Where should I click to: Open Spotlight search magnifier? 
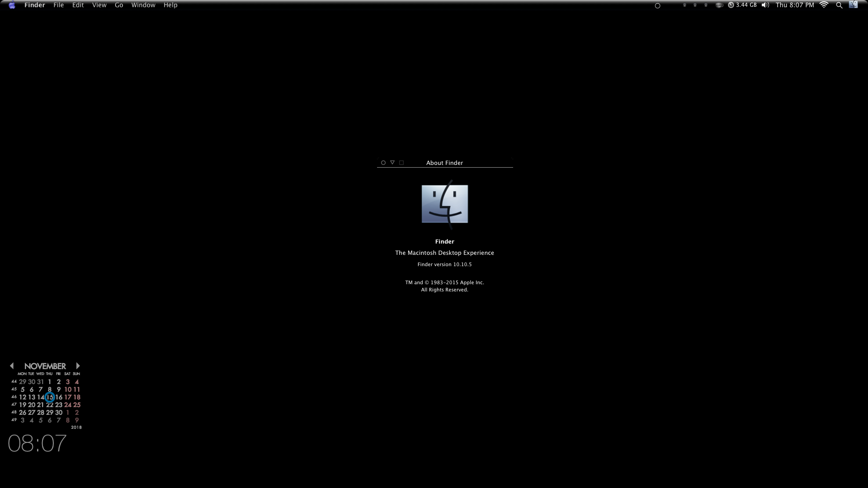tap(839, 5)
